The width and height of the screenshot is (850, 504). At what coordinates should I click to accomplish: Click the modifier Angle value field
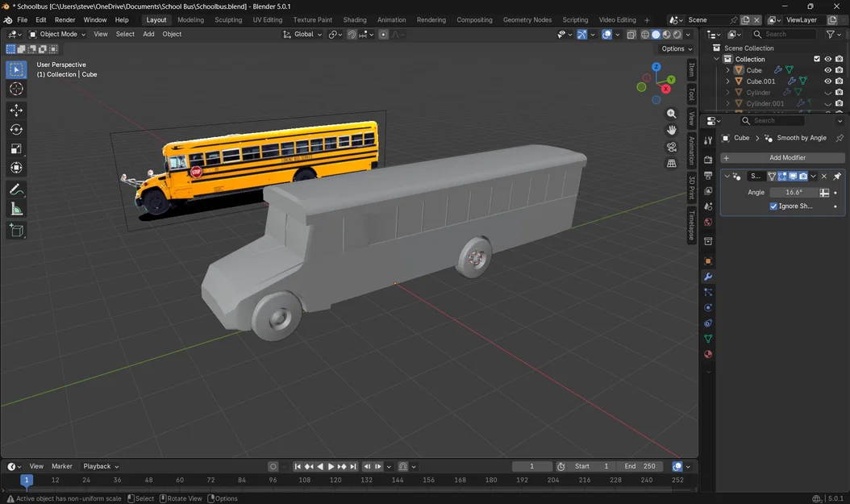794,193
